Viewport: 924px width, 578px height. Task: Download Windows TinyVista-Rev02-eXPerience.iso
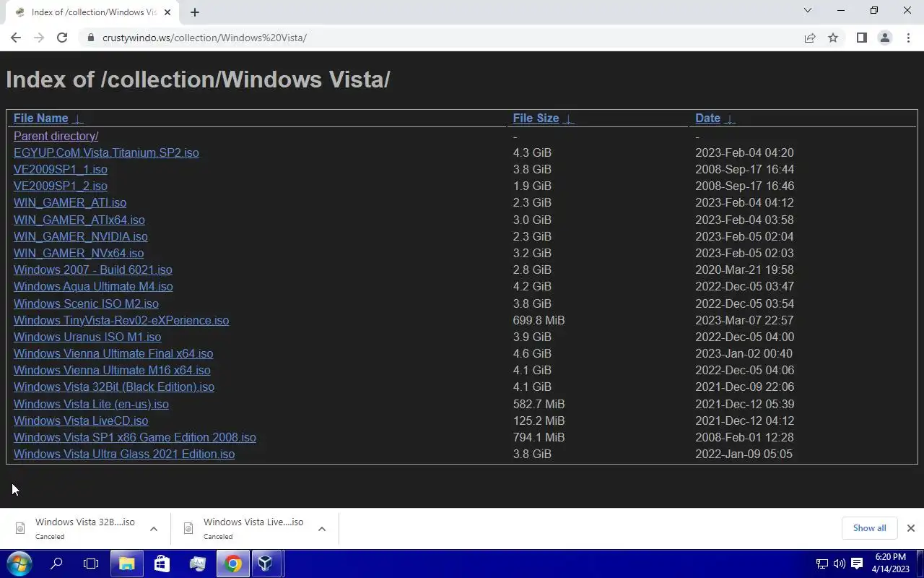pyautogui.click(x=121, y=320)
